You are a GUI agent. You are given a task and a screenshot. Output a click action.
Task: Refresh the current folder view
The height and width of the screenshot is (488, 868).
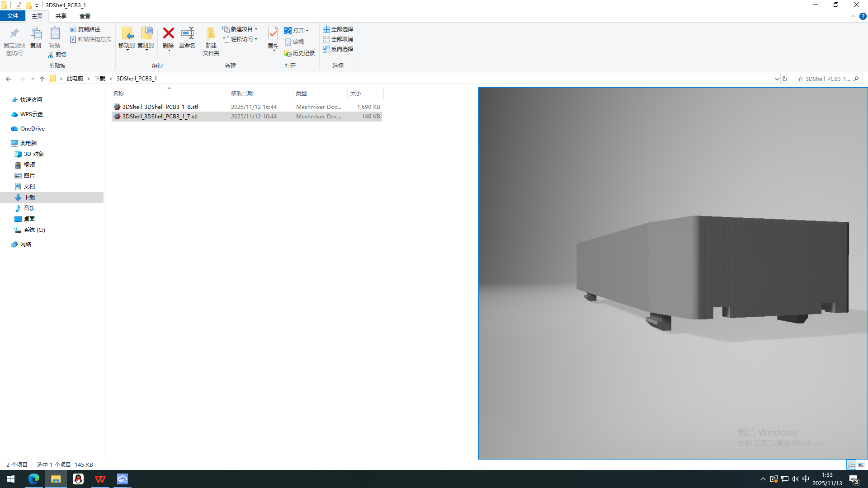785,79
